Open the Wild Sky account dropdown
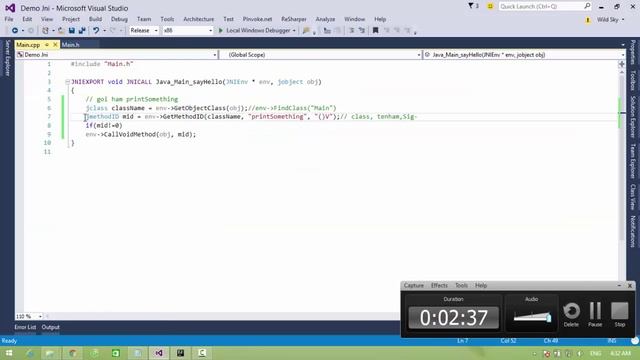Viewport: 640px width, 360px height. (x=610, y=20)
